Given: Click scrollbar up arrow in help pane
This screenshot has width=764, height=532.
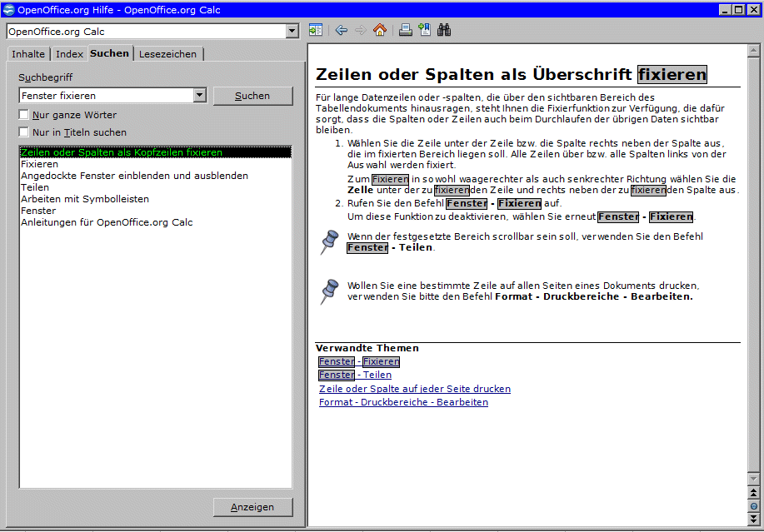Looking at the screenshot, I should [753, 50].
